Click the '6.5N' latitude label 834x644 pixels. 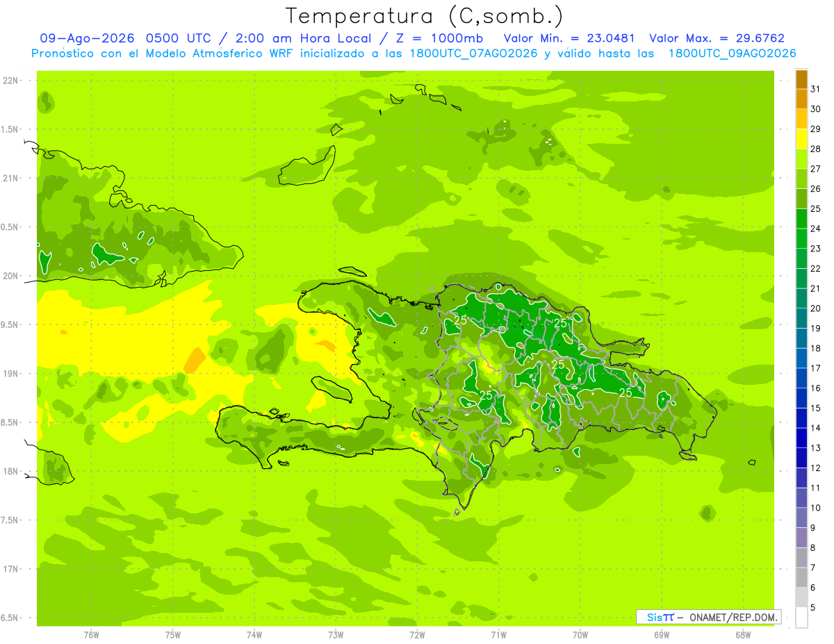pos(10,618)
